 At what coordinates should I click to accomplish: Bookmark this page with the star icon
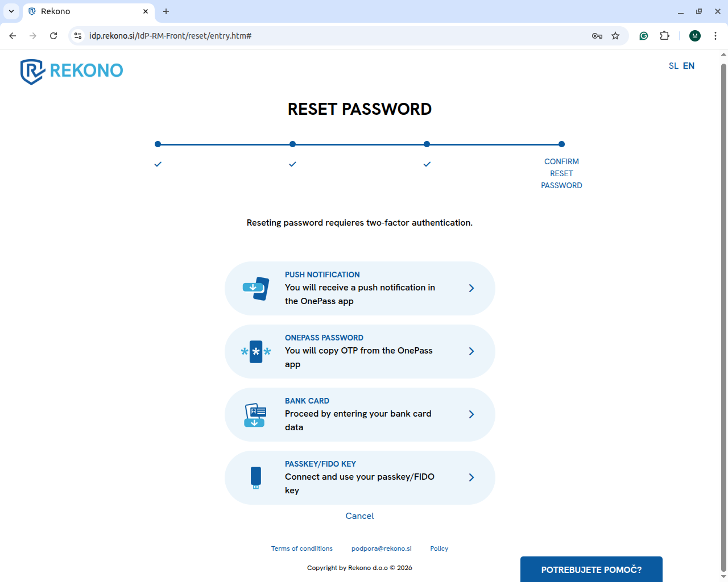(x=615, y=36)
